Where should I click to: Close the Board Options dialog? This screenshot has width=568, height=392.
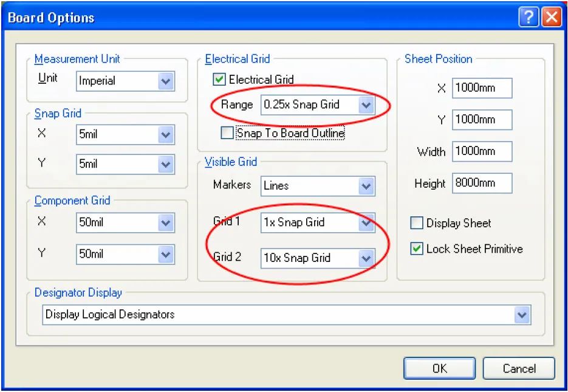(x=552, y=18)
